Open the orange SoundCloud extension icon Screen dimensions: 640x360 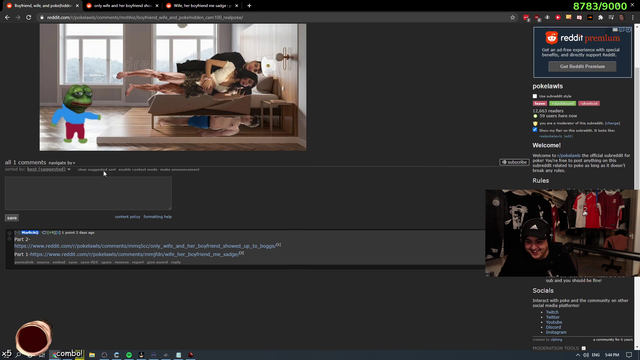(x=590, y=18)
